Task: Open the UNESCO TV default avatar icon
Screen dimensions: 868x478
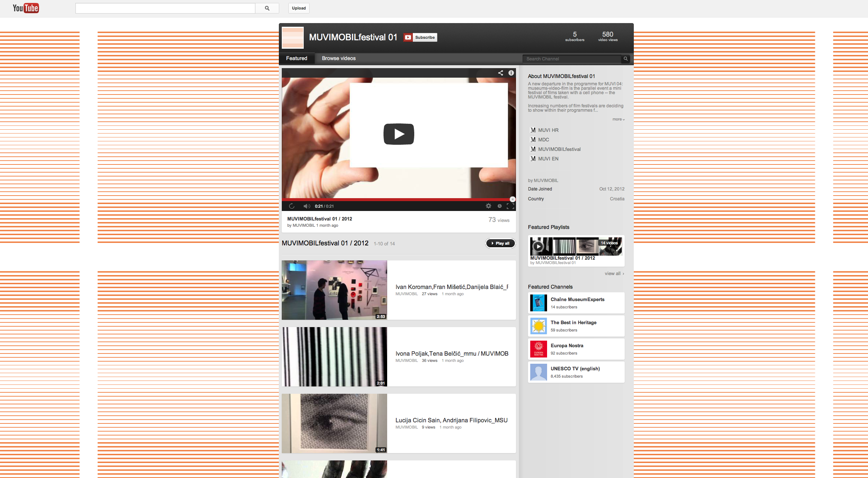Action: pos(539,372)
